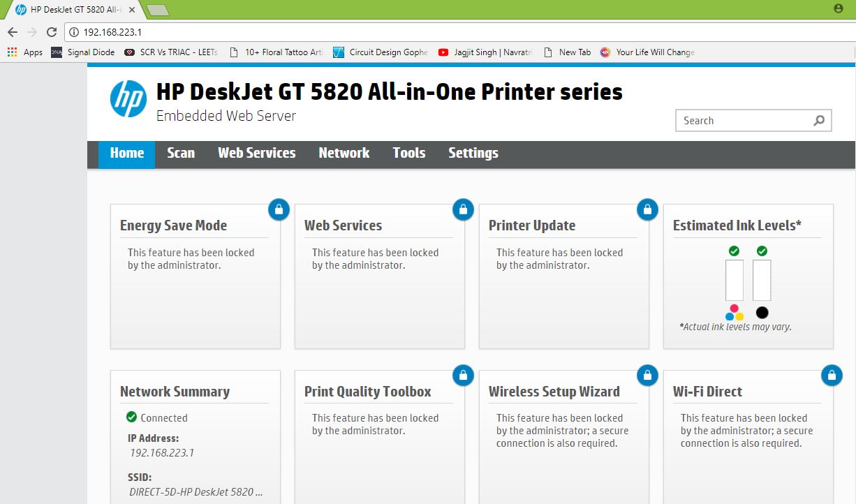Click green Connected status check icon

pyautogui.click(x=131, y=417)
